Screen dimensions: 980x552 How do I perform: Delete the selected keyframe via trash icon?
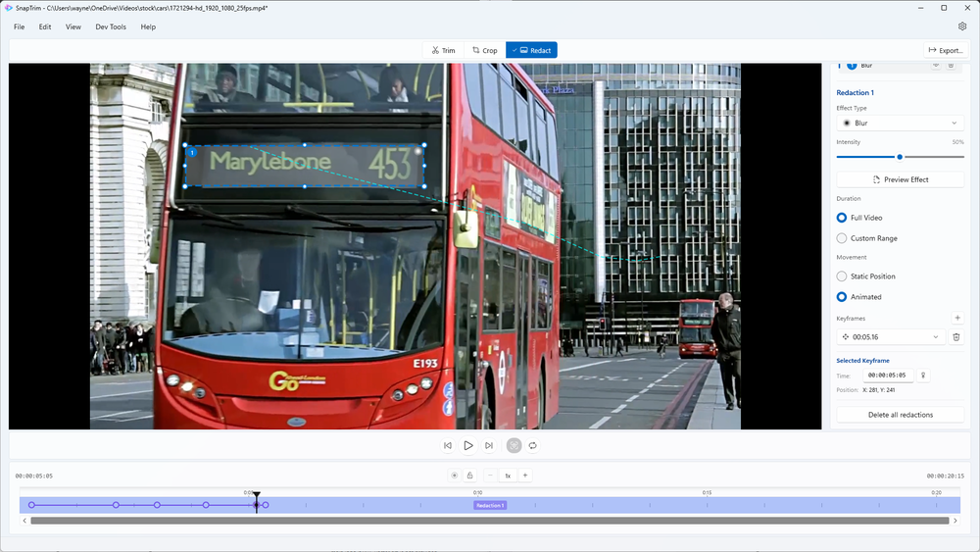click(x=956, y=337)
